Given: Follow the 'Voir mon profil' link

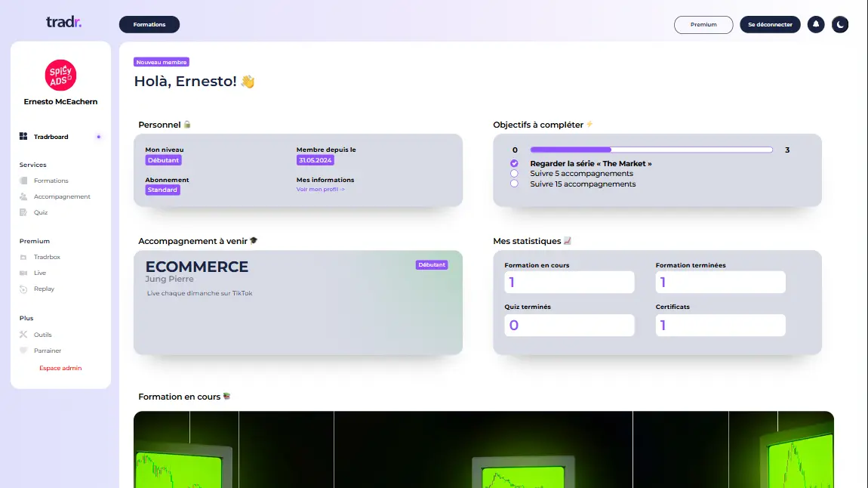Looking at the screenshot, I should click(x=320, y=190).
